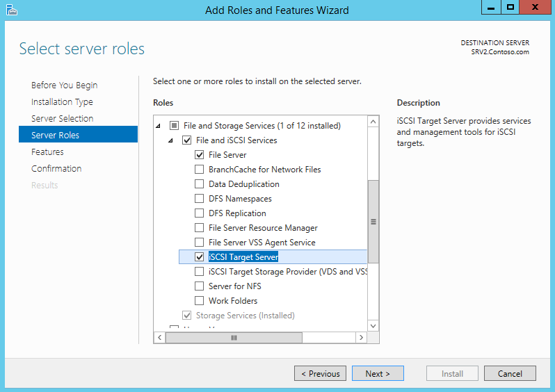Uncheck the iSCSI Target Server checkbox
Image resolution: width=555 pixels, height=392 pixels.
coord(200,257)
